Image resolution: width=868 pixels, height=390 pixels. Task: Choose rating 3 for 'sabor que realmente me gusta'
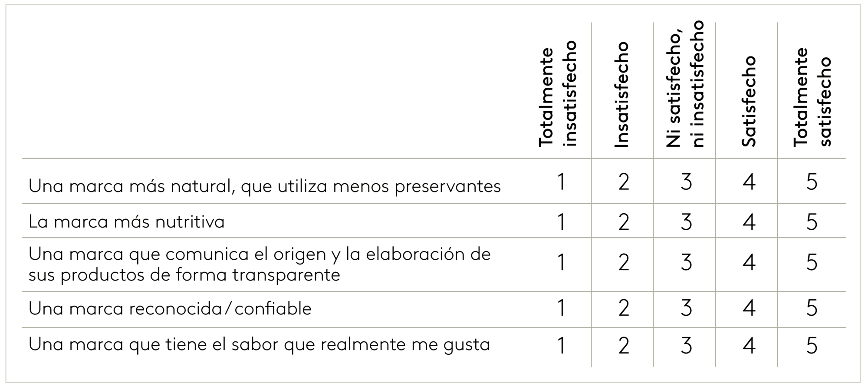[x=686, y=346]
